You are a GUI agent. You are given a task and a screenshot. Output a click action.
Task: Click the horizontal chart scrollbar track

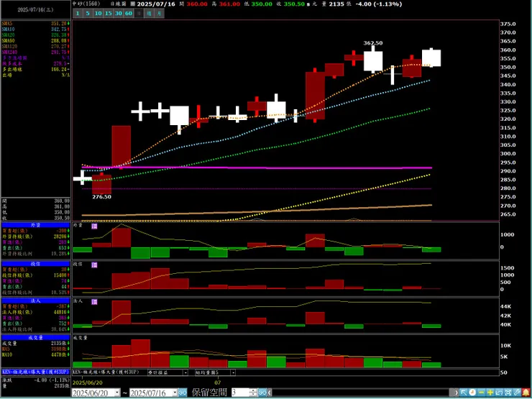point(360,393)
